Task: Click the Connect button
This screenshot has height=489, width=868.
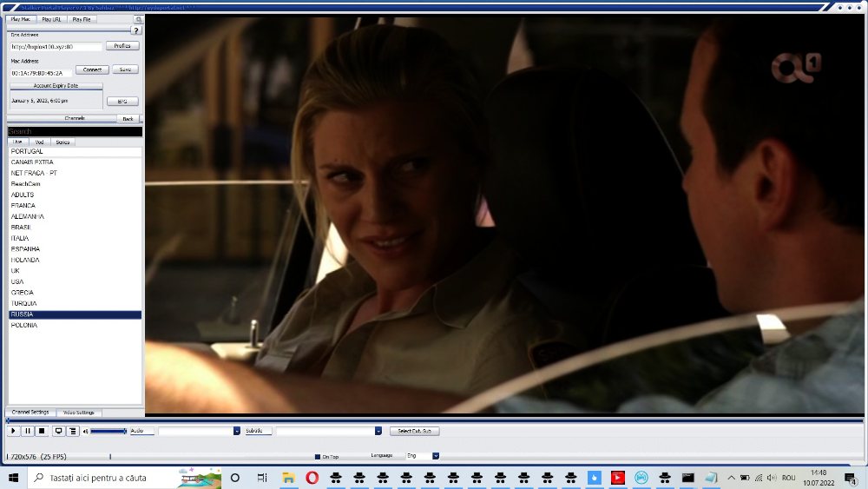Action: pyautogui.click(x=93, y=69)
